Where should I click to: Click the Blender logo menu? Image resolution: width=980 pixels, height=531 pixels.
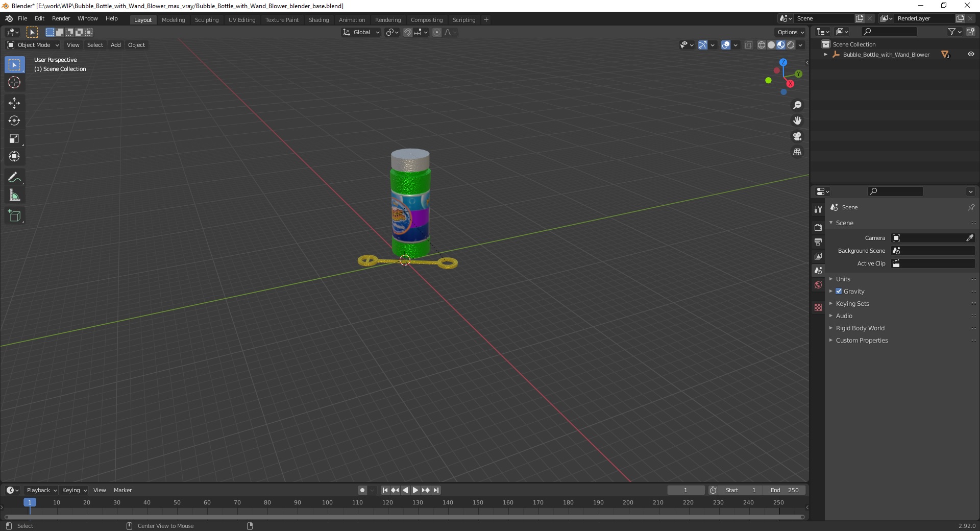click(x=9, y=18)
